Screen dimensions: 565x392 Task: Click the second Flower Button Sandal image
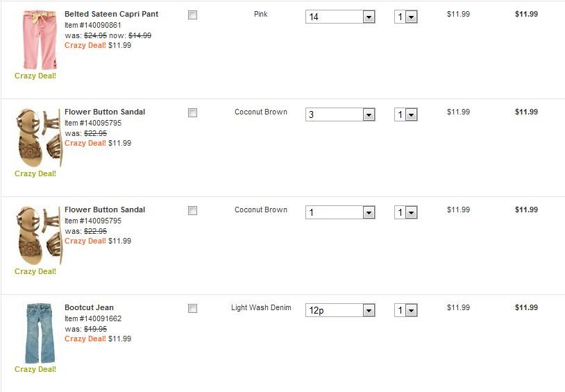(x=39, y=236)
